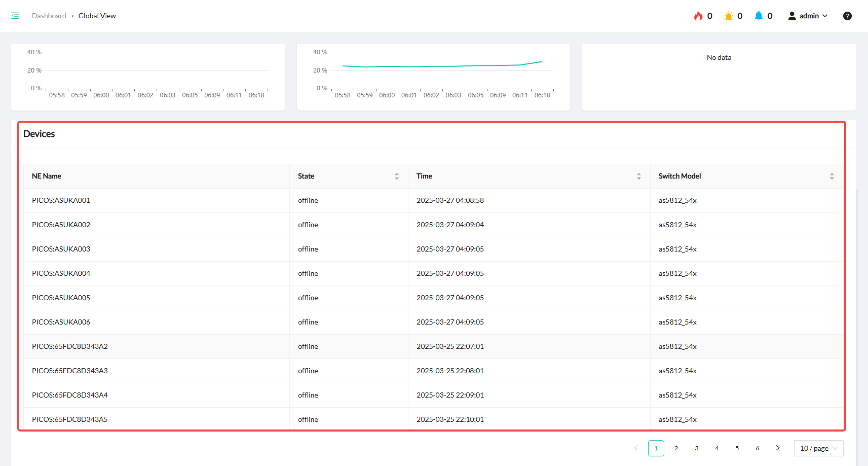Viewport: 868px width, 466px height.
Task: Jump to page 6 of devices
Action: [758, 448]
